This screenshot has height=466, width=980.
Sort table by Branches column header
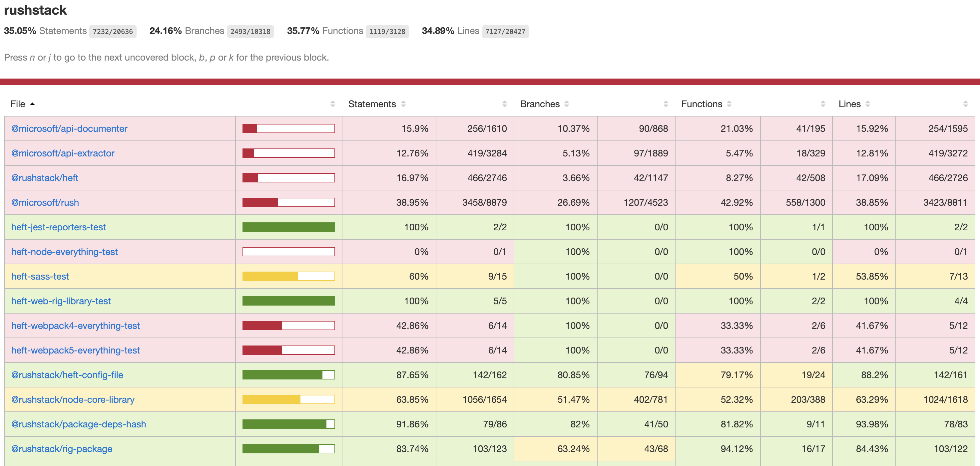click(x=539, y=104)
